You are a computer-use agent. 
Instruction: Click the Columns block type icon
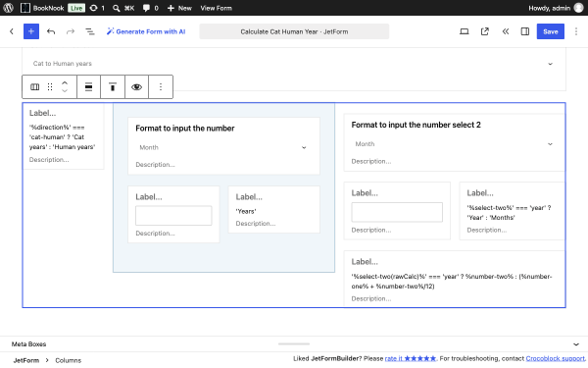pyautogui.click(x=35, y=87)
